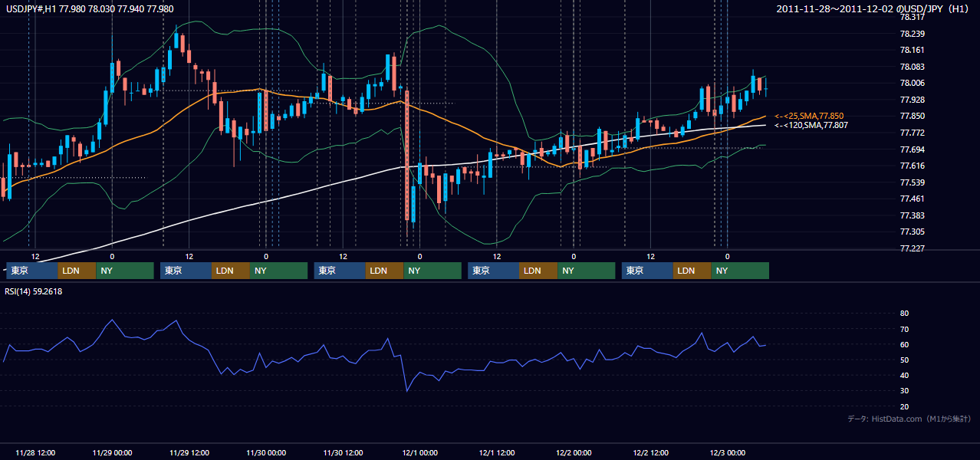Click the 11/30 00:00 time axis label
980x460 pixels.
[x=266, y=452]
